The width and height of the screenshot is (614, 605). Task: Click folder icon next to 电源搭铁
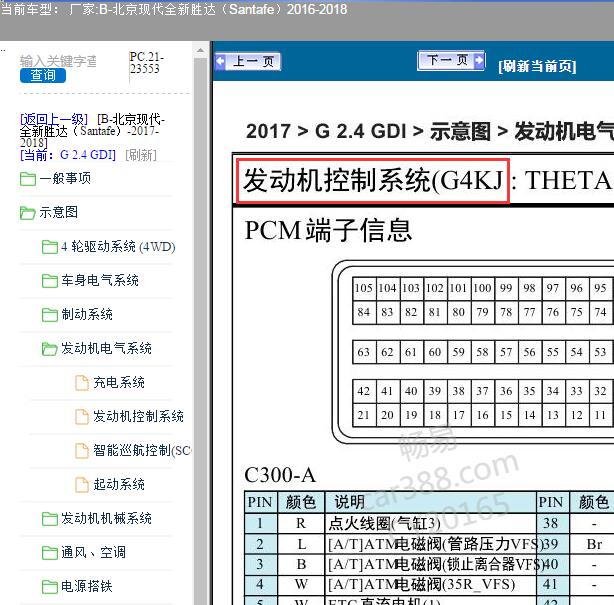(x=50, y=587)
